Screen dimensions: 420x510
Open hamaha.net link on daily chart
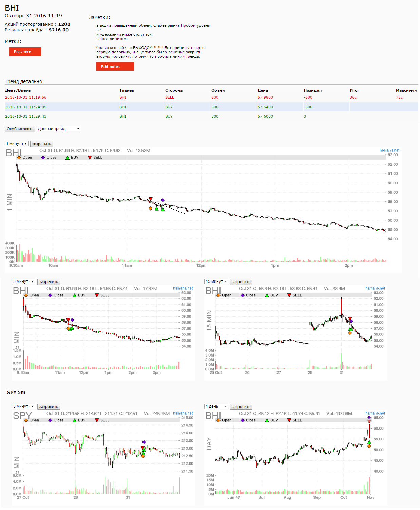pyautogui.click(x=375, y=413)
